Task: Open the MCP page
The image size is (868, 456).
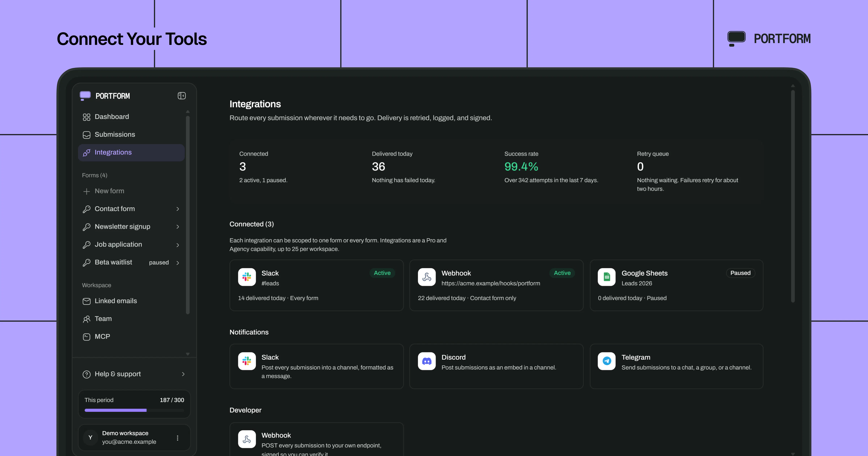Action: pos(131,337)
